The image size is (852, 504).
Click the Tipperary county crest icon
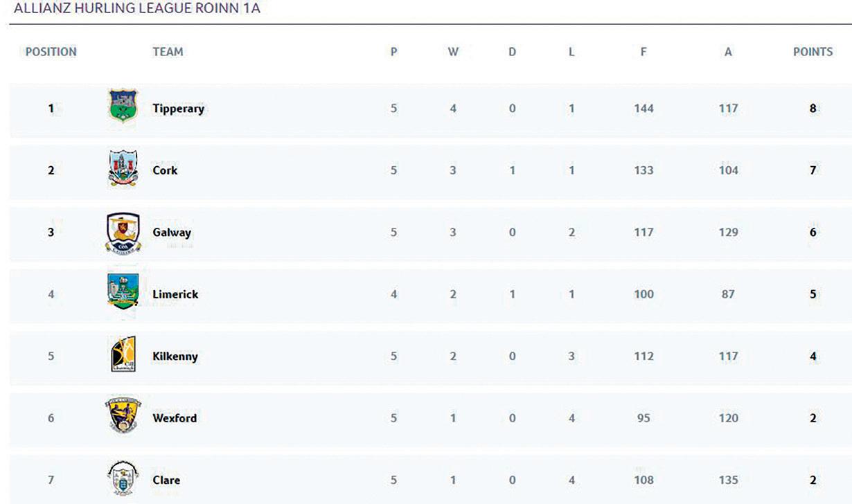123,106
